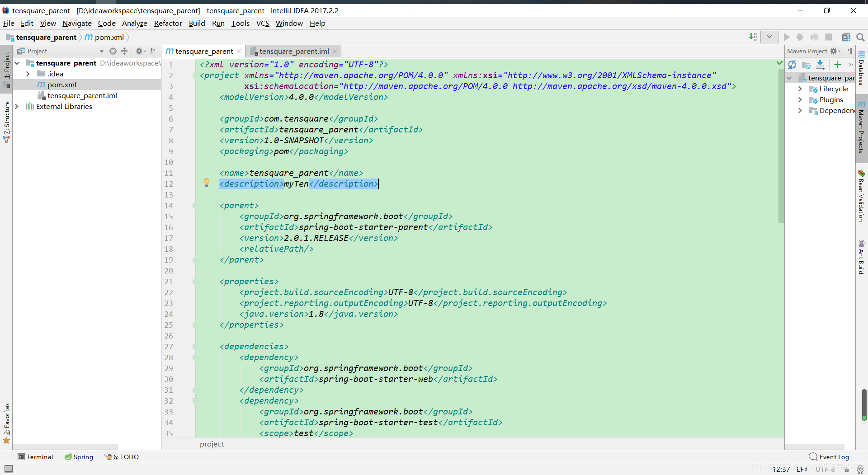This screenshot has width=868, height=475.
Task: Open the Analyze menu
Action: click(x=135, y=24)
